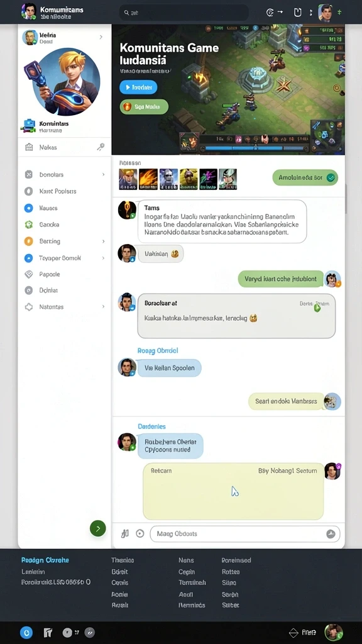Click the blue circle icon in bottom taskbar
The width and height of the screenshot is (362, 644).
coord(26,633)
